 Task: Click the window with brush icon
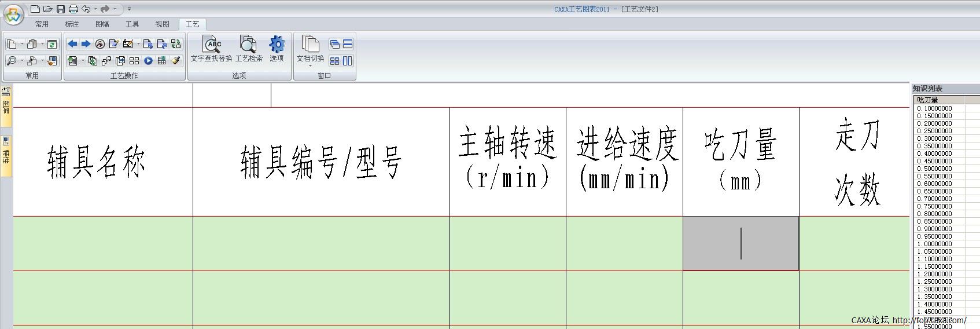pyautogui.click(x=52, y=61)
